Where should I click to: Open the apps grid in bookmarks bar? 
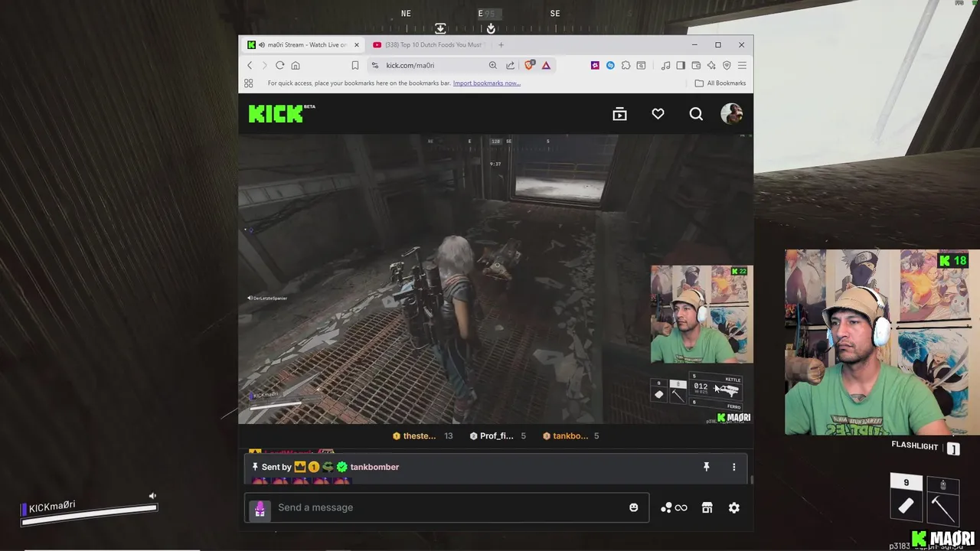(x=249, y=83)
